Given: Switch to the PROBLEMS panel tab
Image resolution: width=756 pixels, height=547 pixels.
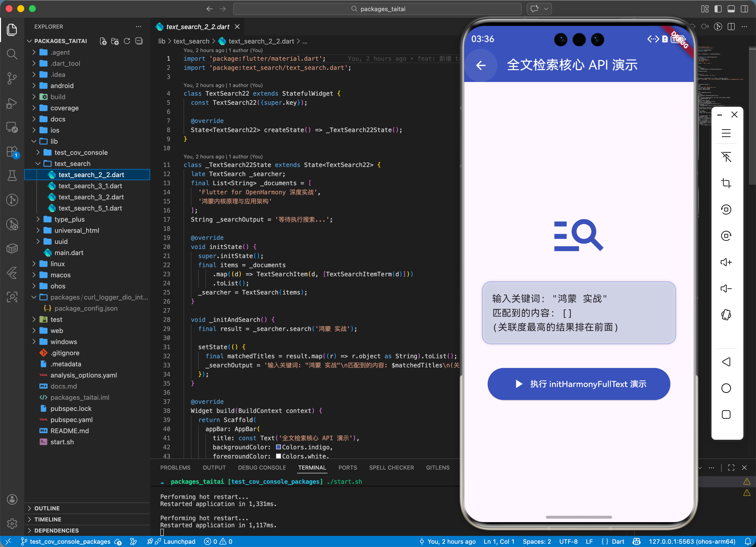Looking at the screenshot, I should pyautogui.click(x=175, y=468).
